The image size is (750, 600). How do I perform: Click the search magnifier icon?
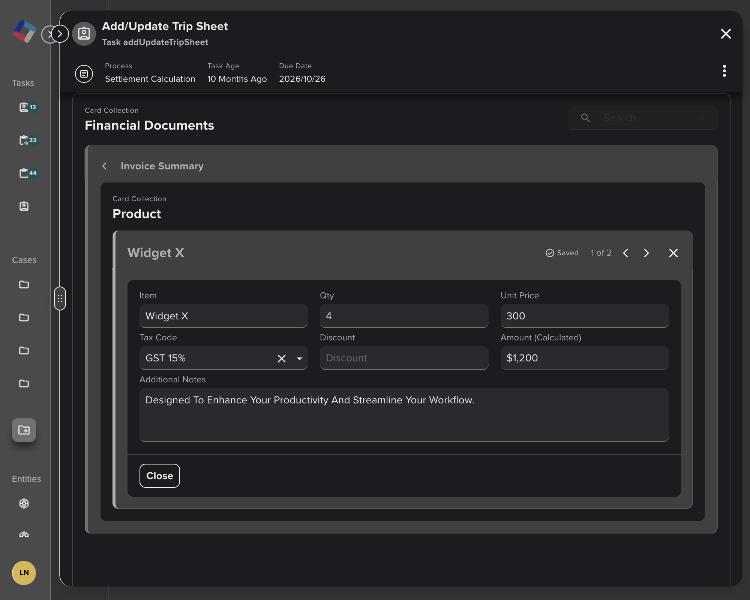585,118
